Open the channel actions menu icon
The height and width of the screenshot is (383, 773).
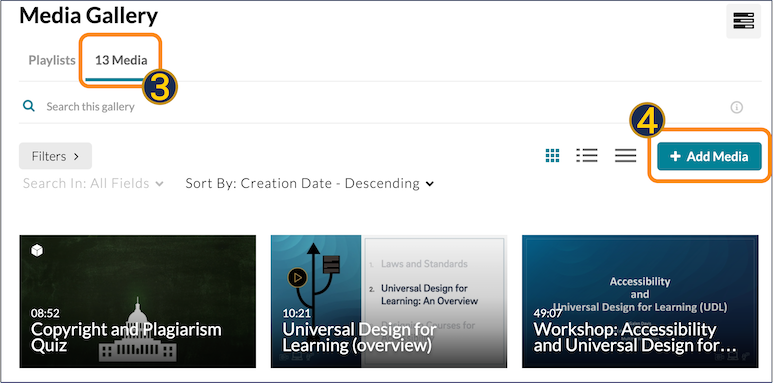coord(743,21)
